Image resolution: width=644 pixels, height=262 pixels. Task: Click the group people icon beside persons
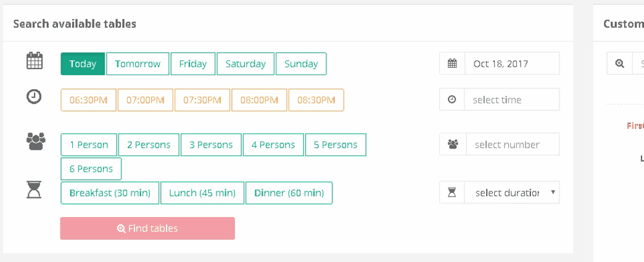click(36, 141)
